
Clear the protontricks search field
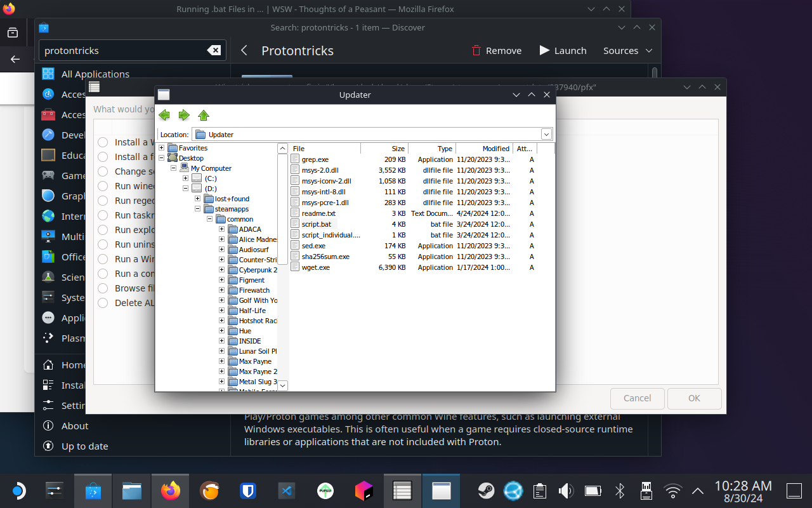click(x=214, y=51)
